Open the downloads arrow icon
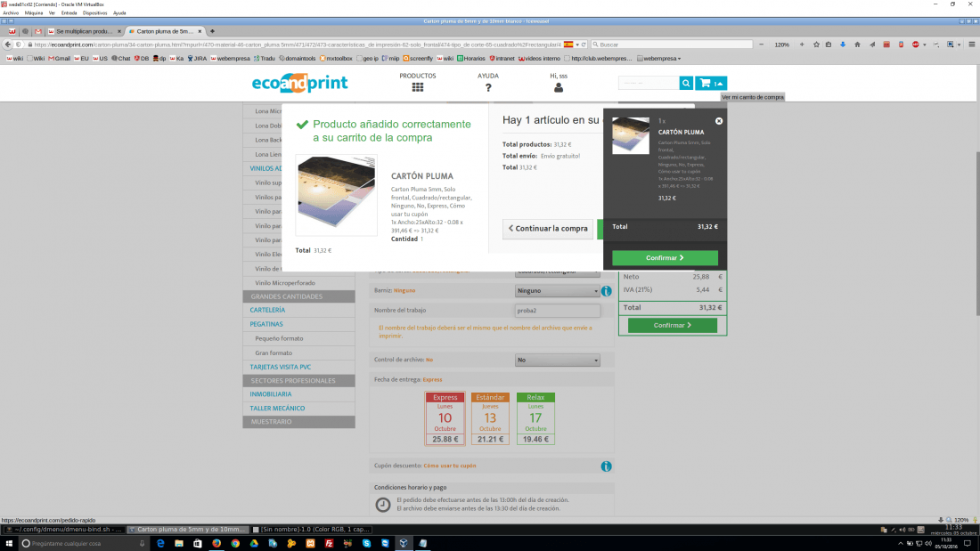The width and height of the screenshot is (980, 551). tap(843, 45)
